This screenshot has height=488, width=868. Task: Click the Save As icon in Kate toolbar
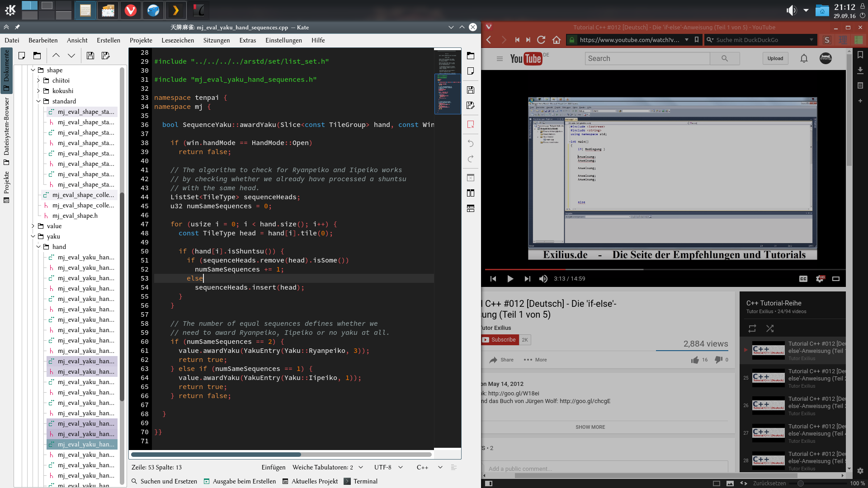pyautogui.click(x=106, y=56)
